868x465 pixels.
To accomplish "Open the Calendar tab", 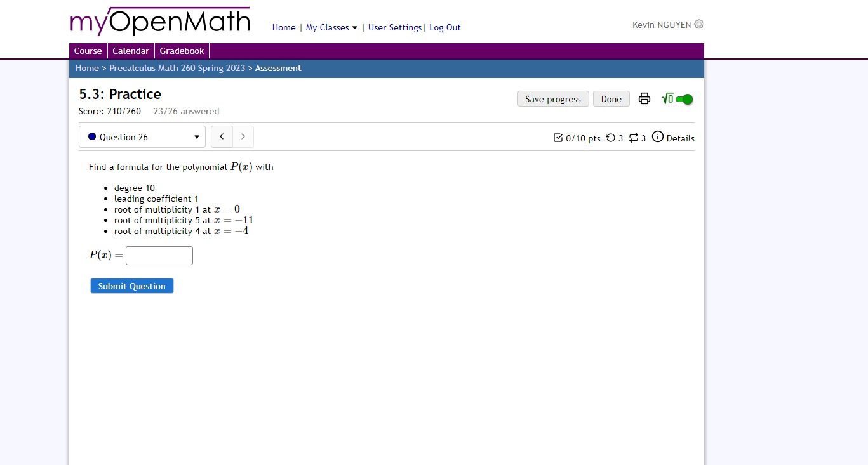I will [130, 51].
